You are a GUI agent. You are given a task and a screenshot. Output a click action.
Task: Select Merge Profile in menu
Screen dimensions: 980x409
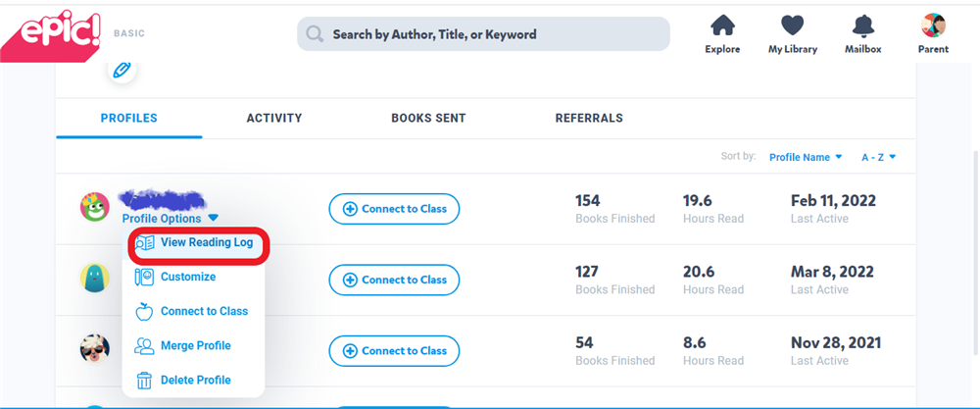coord(195,345)
